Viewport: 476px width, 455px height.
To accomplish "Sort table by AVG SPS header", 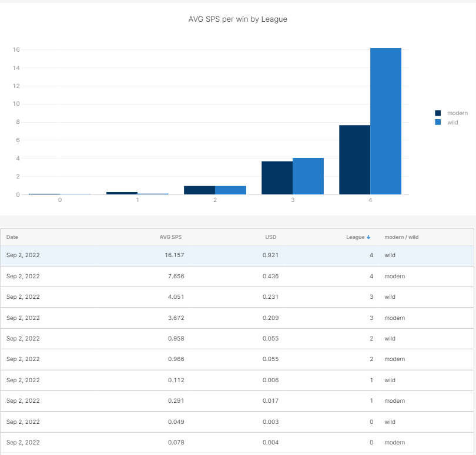I will (171, 237).
